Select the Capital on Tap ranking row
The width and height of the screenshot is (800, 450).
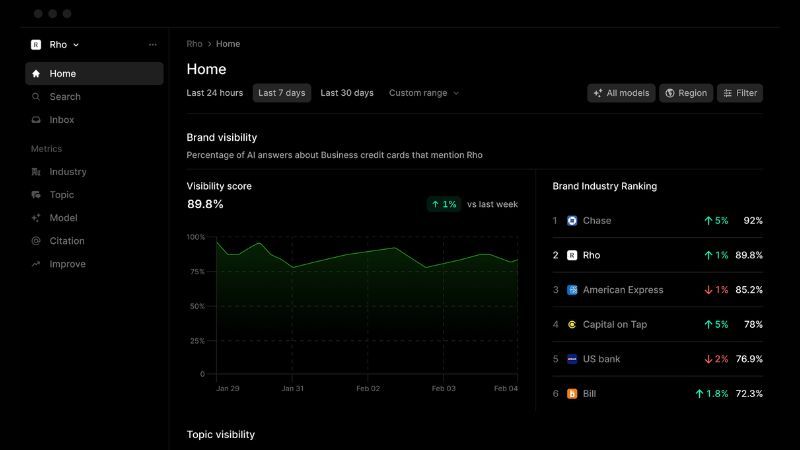657,324
